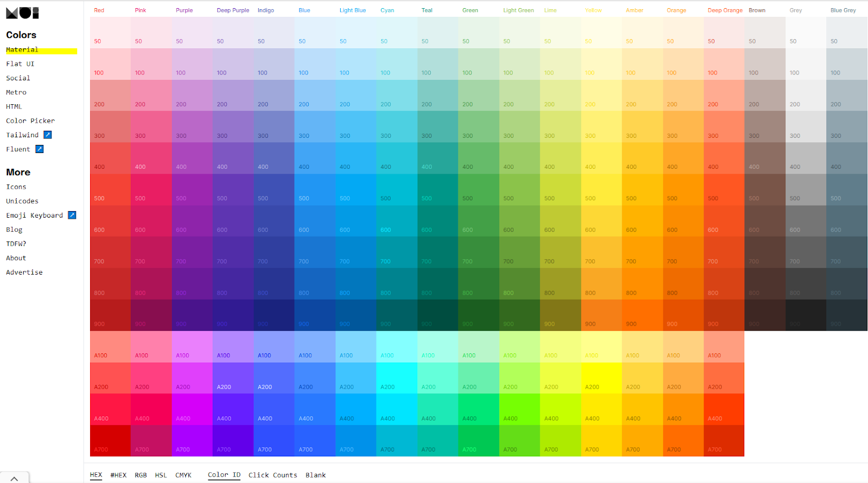The width and height of the screenshot is (868, 483).
Task: Open the Flat UI color palette
Action: pyautogui.click(x=20, y=63)
